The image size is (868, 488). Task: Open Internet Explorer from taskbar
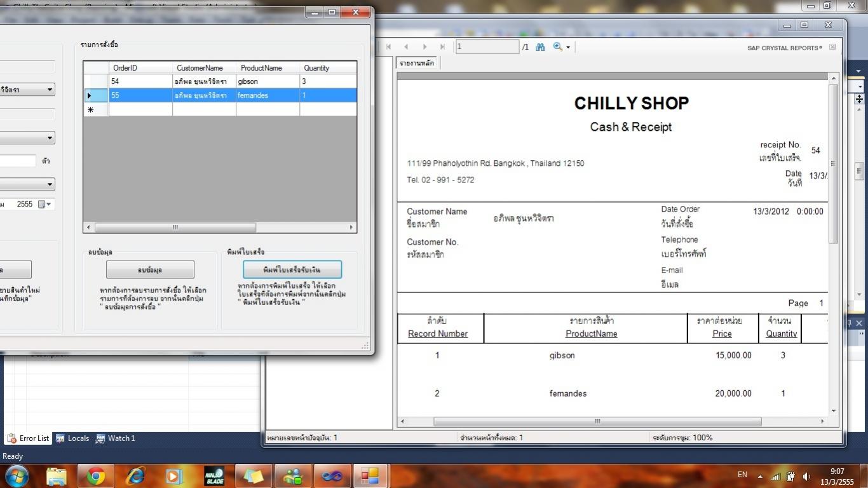pyautogui.click(x=135, y=476)
